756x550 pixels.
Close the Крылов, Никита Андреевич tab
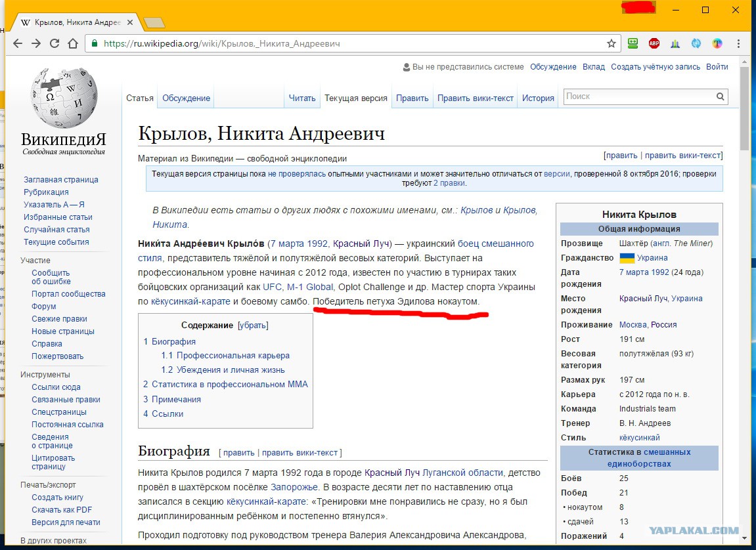pyautogui.click(x=130, y=22)
